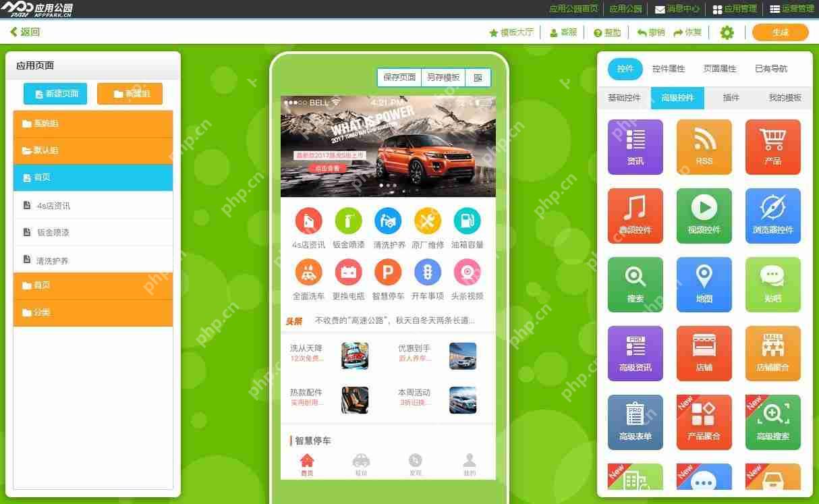Select the 音频控件 audio control
Image resolution: width=819 pixels, height=504 pixels.
coord(635,215)
